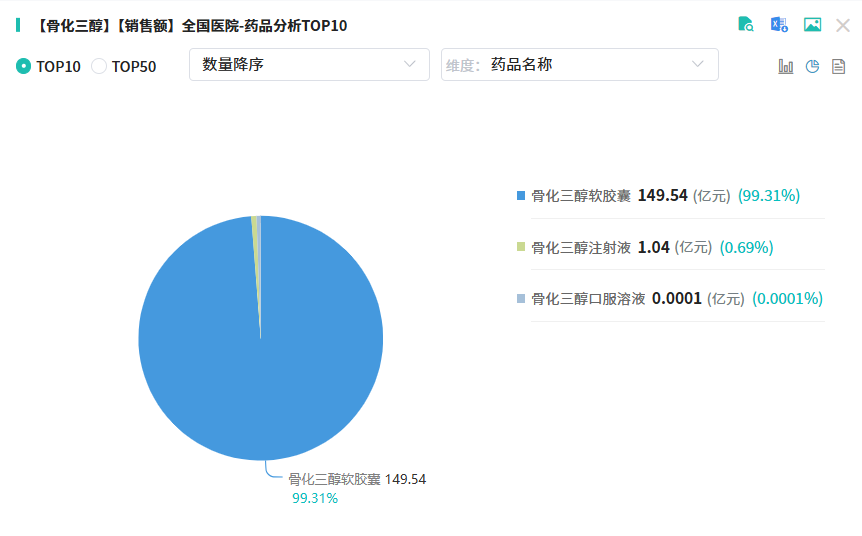Click the 1.04 value in legend
Screen dimensions: 862x536
[654, 247]
